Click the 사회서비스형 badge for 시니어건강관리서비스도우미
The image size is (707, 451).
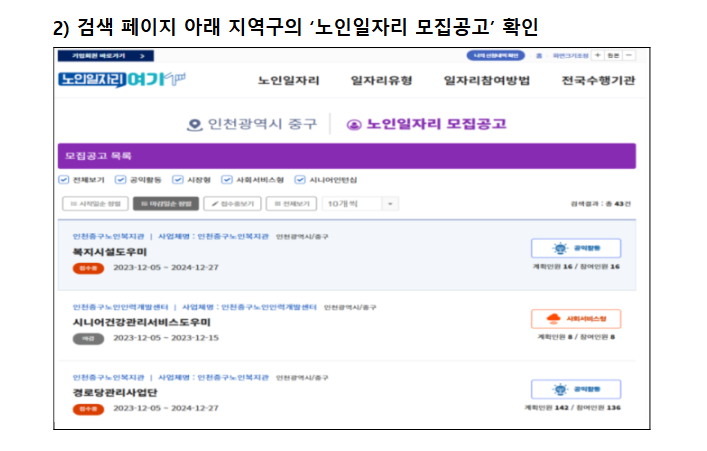(x=576, y=319)
